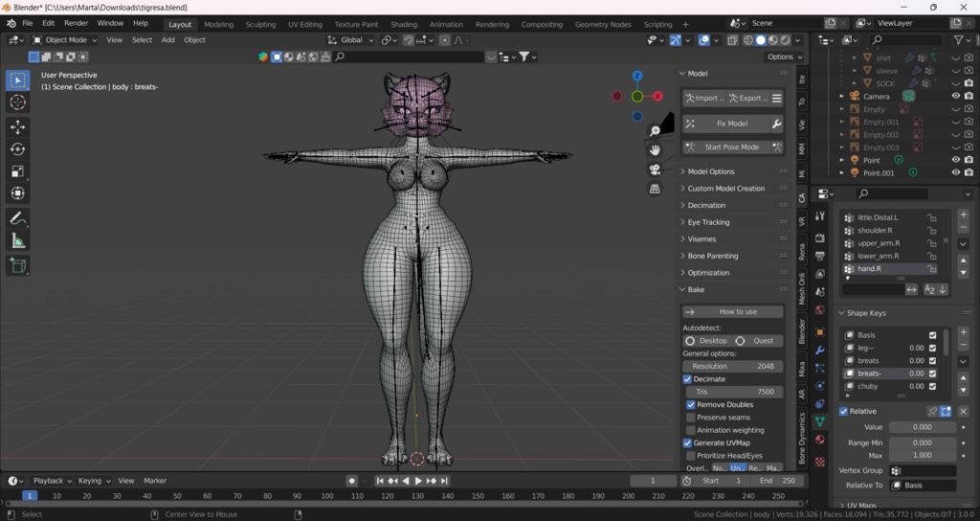The height and width of the screenshot is (521, 980).
Task: Click the pan view hand icon
Action: point(656,149)
